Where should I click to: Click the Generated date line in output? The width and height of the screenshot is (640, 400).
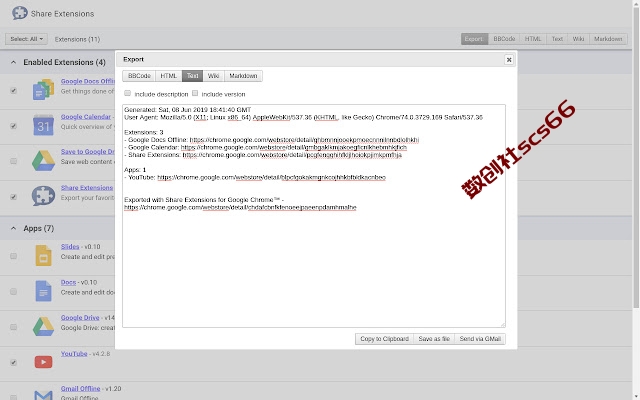[188, 110]
